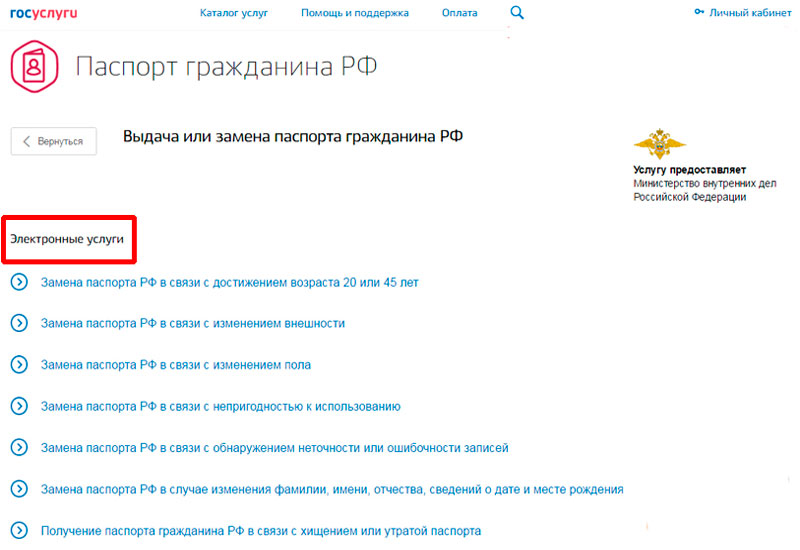Open Личный кабинет login link

749,13
